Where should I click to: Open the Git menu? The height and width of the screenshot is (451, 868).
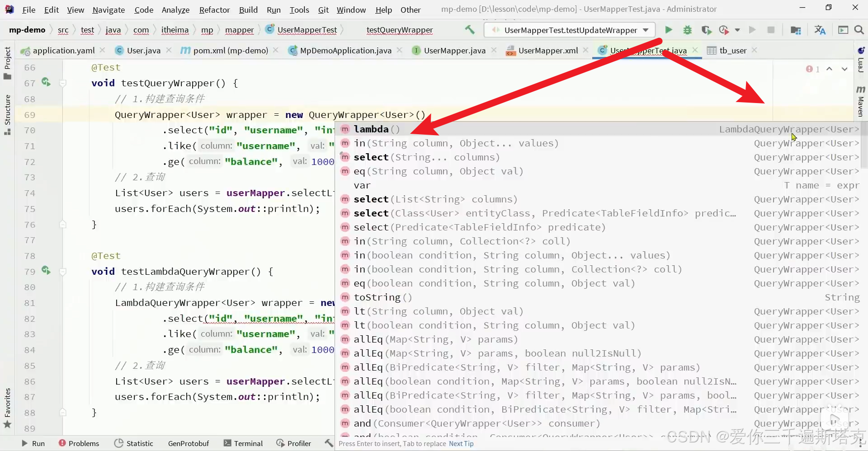[x=323, y=9]
